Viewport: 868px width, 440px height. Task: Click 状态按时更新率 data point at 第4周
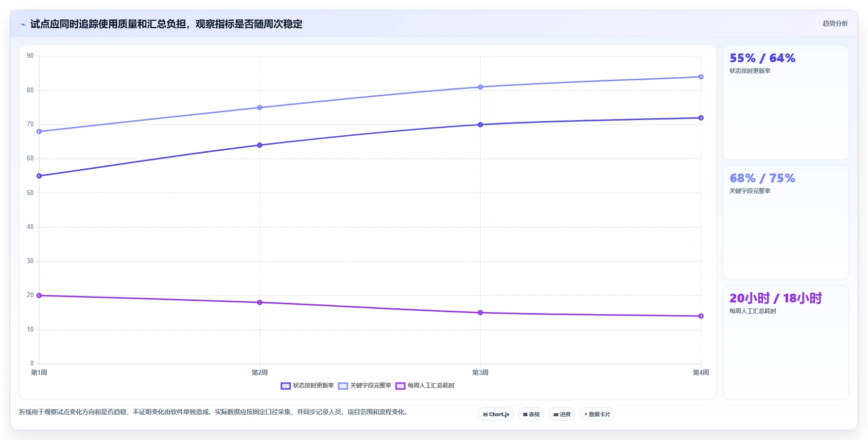[701, 118]
